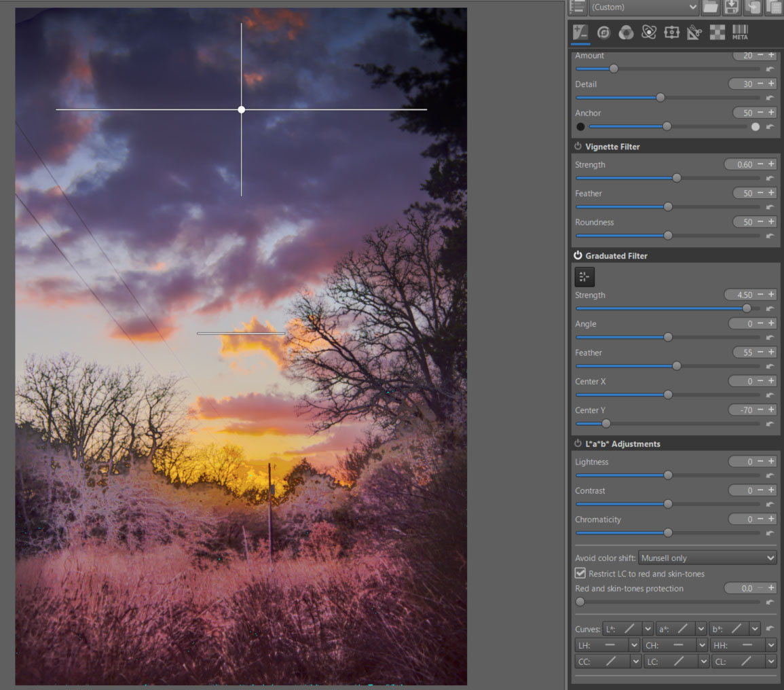Increase Vignette Strength with plus button
Image resolution: width=784 pixels, height=690 pixels.
coord(772,164)
